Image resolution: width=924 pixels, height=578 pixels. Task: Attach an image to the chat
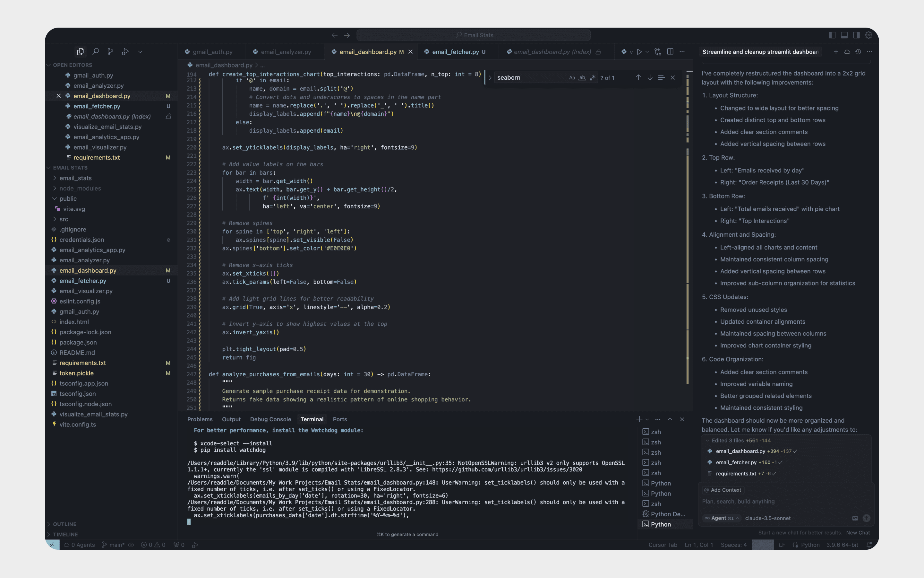[x=855, y=518]
